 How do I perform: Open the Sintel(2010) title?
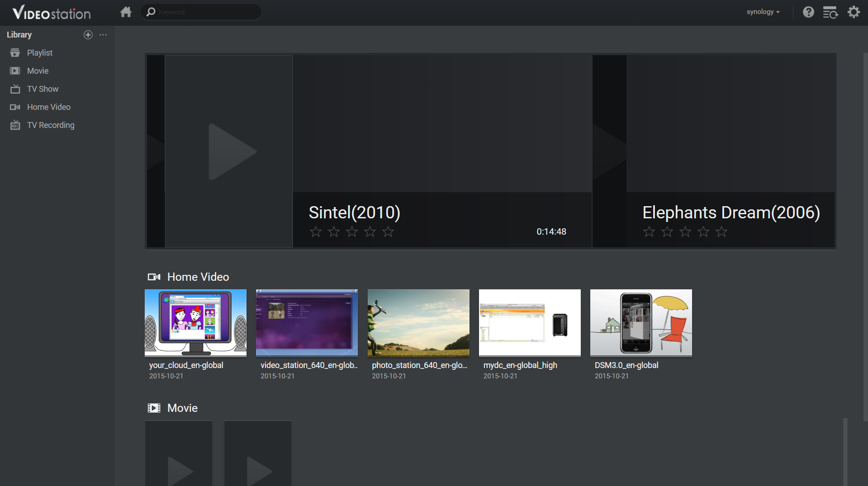point(354,212)
